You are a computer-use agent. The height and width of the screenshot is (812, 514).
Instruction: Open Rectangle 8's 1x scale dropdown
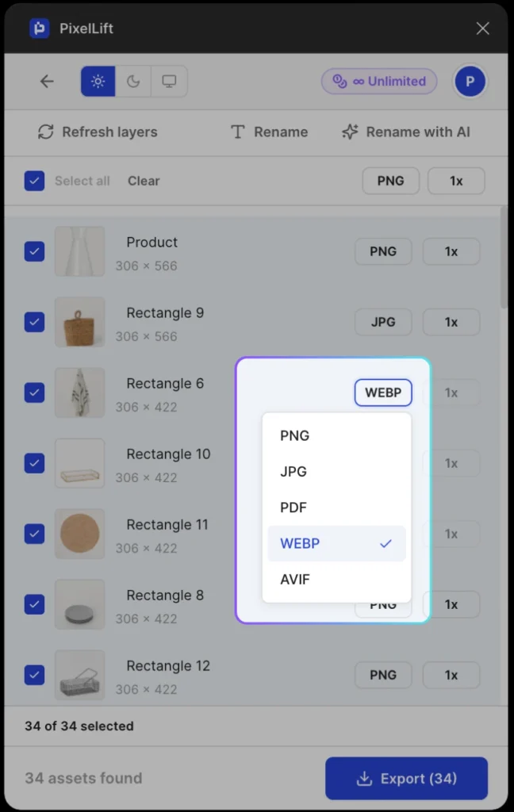pos(451,604)
